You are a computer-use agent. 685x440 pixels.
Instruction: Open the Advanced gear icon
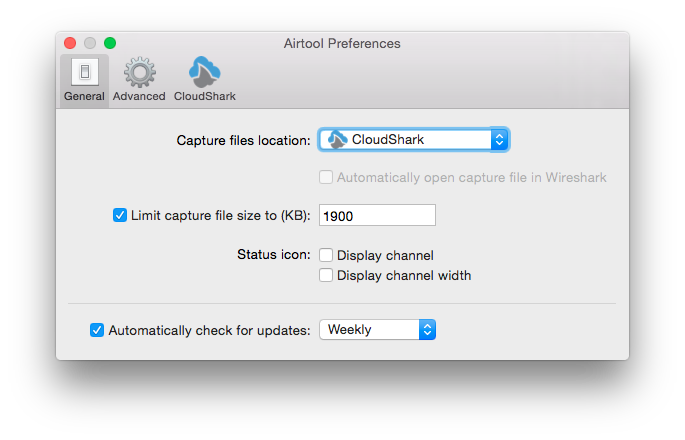pos(139,72)
